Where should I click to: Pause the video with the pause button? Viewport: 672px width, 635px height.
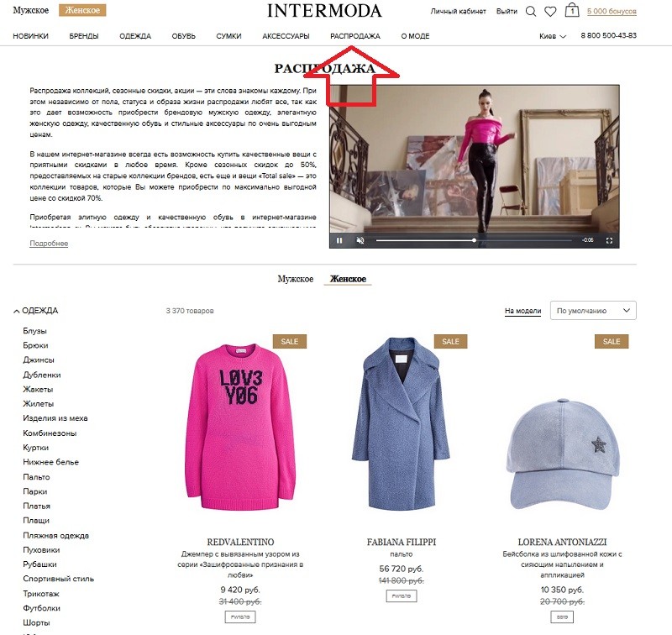pos(339,240)
